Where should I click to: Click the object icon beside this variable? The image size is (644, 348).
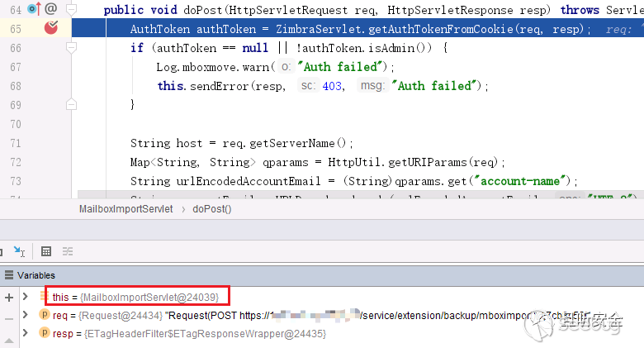pos(45,296)
